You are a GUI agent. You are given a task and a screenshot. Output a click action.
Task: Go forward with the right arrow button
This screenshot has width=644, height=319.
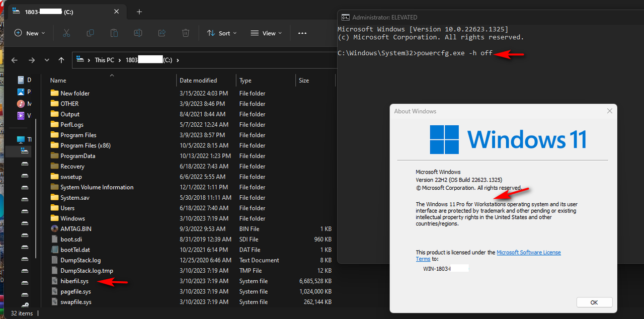(x=32, y=60)
